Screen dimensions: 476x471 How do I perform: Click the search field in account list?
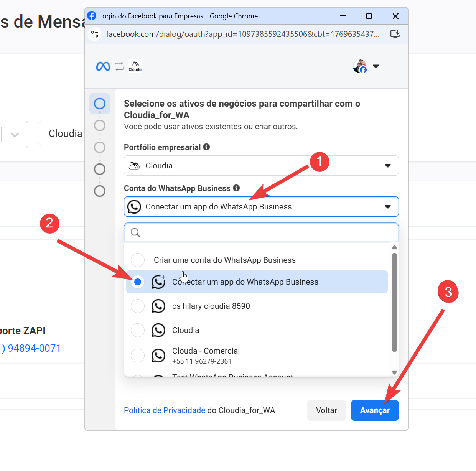click(261, 232)
